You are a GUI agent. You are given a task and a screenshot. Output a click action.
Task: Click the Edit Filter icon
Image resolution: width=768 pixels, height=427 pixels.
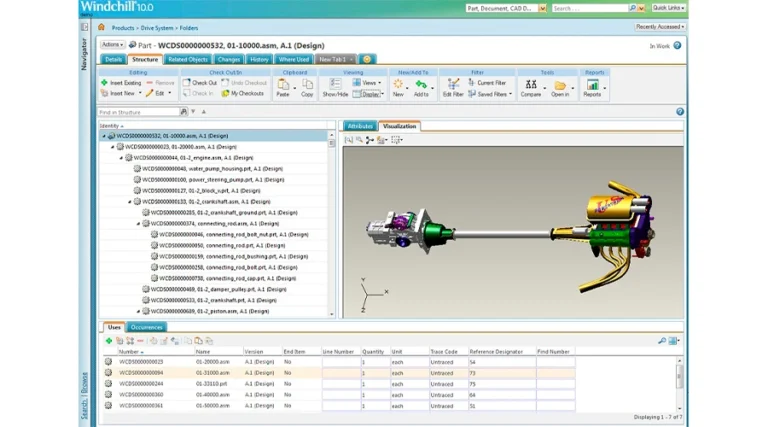pyautogui.click(x=453, y=84)
